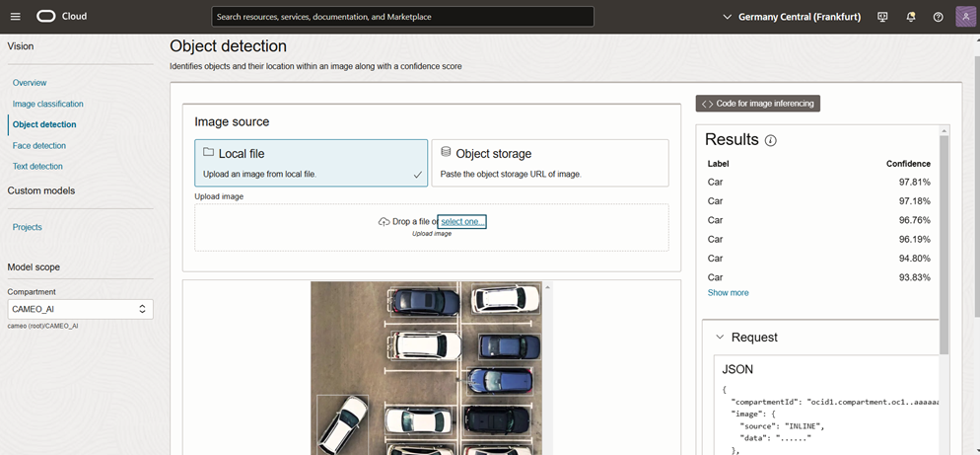The image size is (980, 455).
Task: Collapse the Request section
Action: pos(721,338)
